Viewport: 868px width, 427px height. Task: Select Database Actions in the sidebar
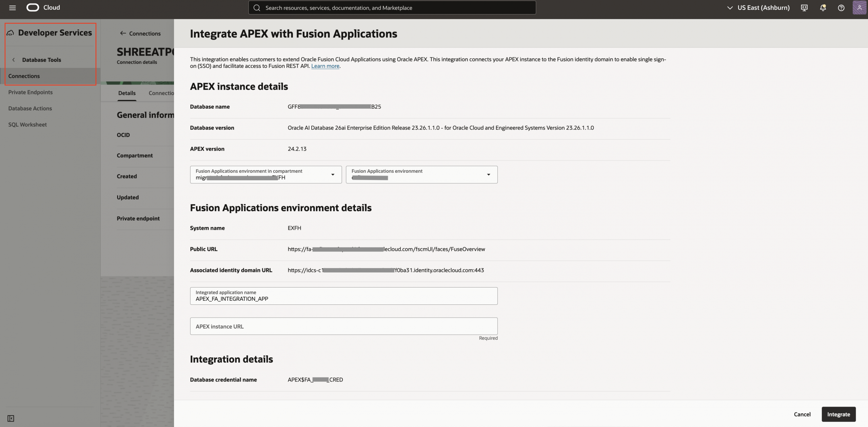[30, 108]
